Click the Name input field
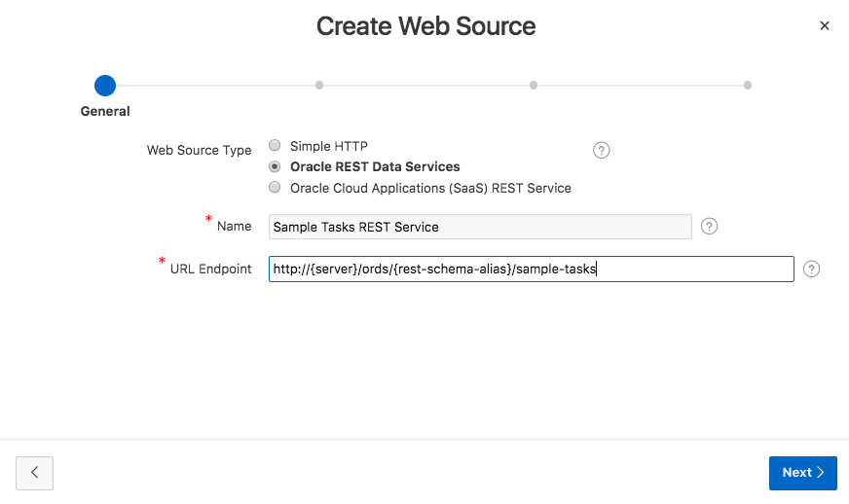The image size is (849, 504). point(480,227)
